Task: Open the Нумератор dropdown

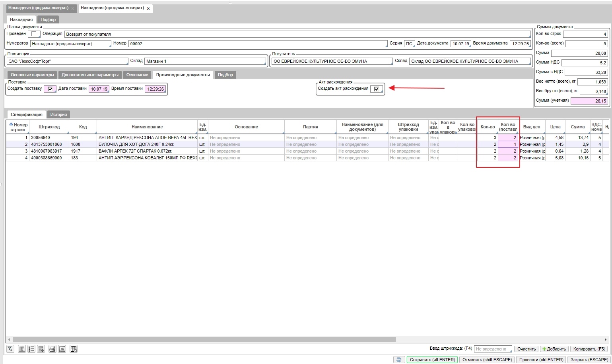Action: [71, 44]
